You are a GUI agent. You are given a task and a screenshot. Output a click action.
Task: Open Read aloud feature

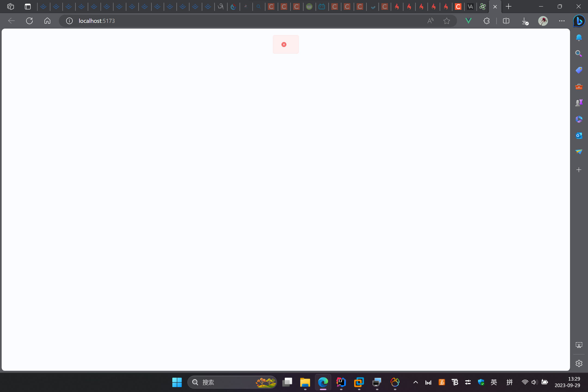(x=430, y=21)
